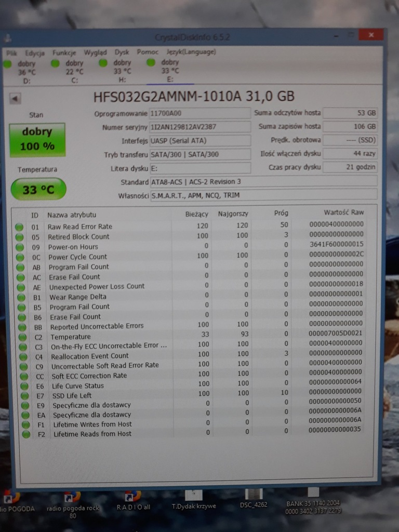The height and width of the screenshot is (532, 399).
Task: Click status icon of Power-on Hours
Action: [x=20, y=247]
